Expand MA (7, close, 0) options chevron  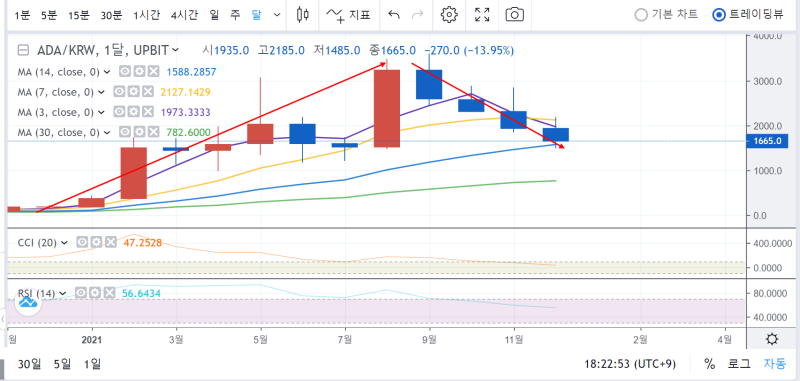pyautogui.click(x=102, y=92)
